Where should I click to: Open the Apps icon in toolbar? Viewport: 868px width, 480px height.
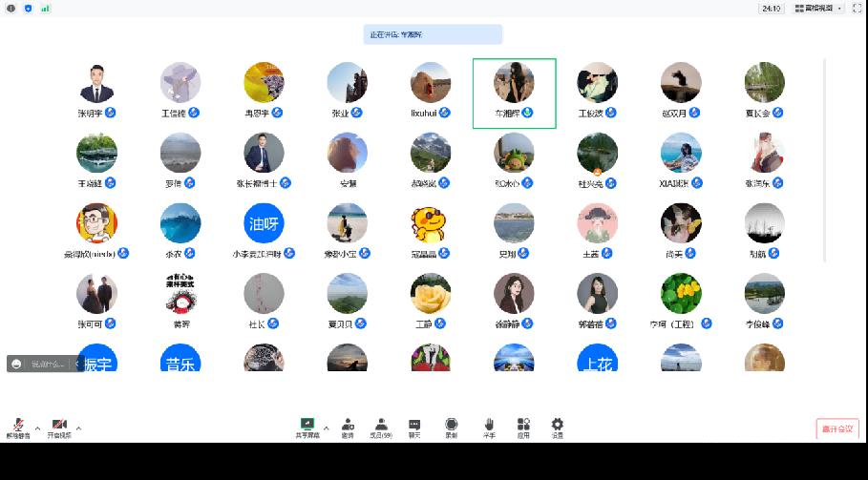(x=523, y=425)
